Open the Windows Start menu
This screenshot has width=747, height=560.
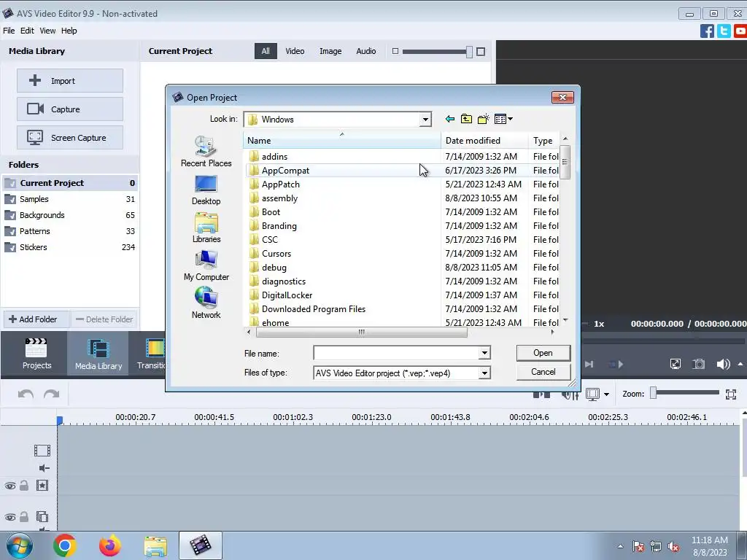[18, 545]
